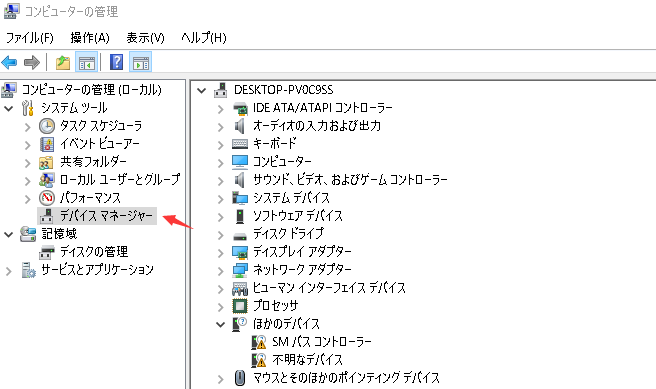Image resolution: width=656 pixels, height=389 pixels.
Task: Click the ソフトウェア デバイス icon
Action: 240,216
